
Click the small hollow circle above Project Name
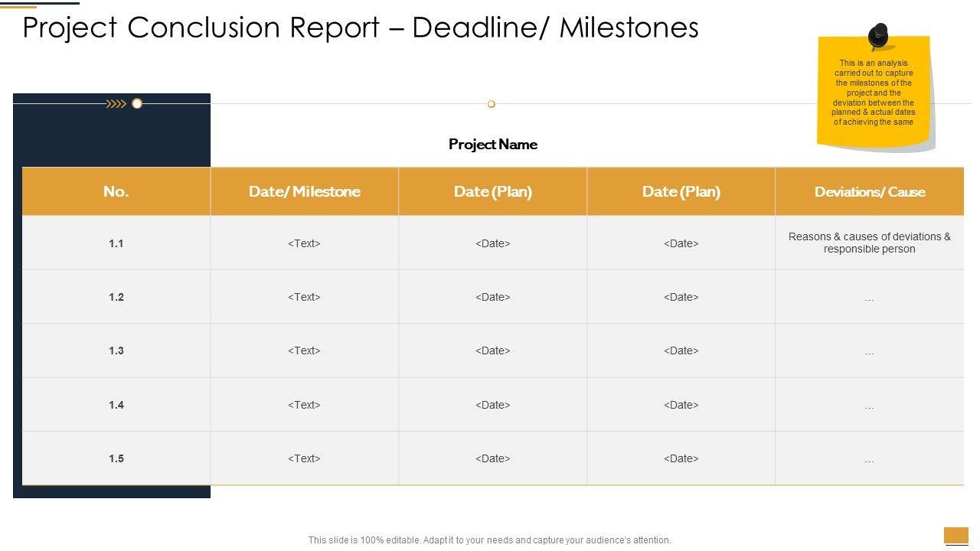(492, 104)
